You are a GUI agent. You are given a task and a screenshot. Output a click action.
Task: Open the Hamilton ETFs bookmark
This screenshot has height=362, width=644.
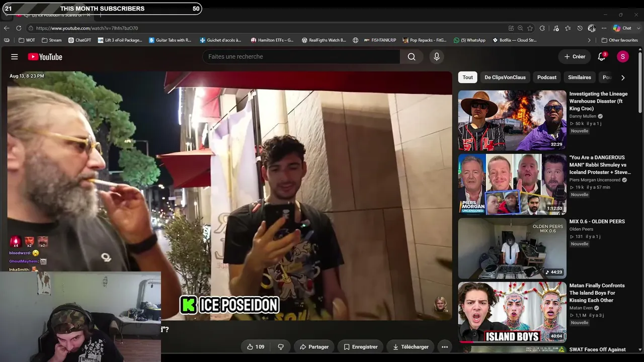tap(272, 40)
